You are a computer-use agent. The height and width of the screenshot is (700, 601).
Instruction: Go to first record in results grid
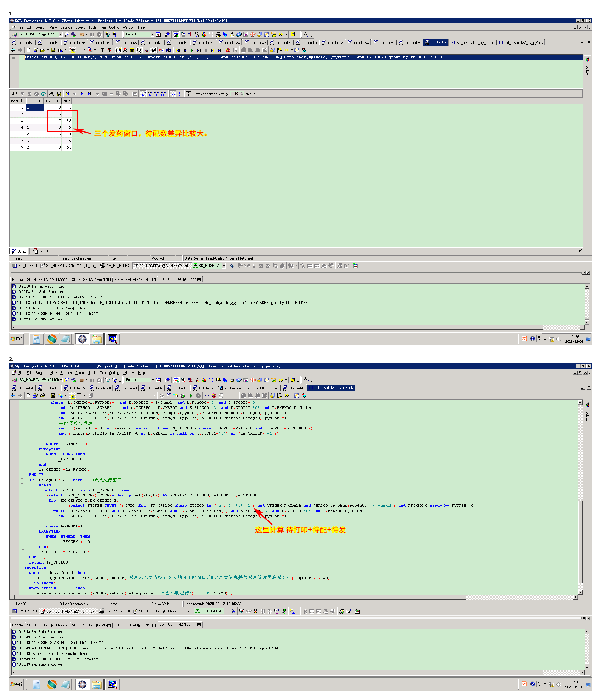(68, 94)
